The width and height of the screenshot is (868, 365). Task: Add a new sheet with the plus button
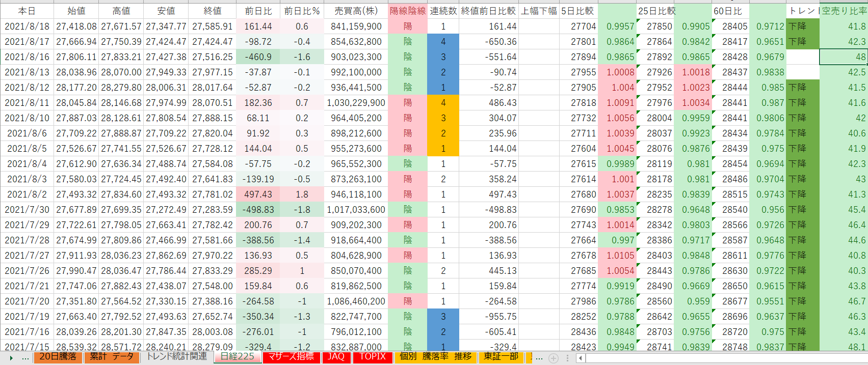tap(553, 358)
